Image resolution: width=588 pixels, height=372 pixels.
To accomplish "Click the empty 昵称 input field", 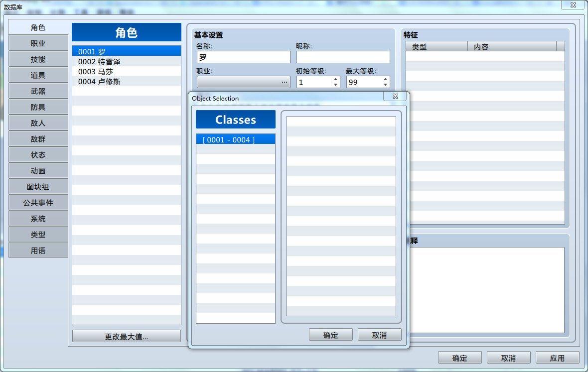I will [x=343, y=57].
